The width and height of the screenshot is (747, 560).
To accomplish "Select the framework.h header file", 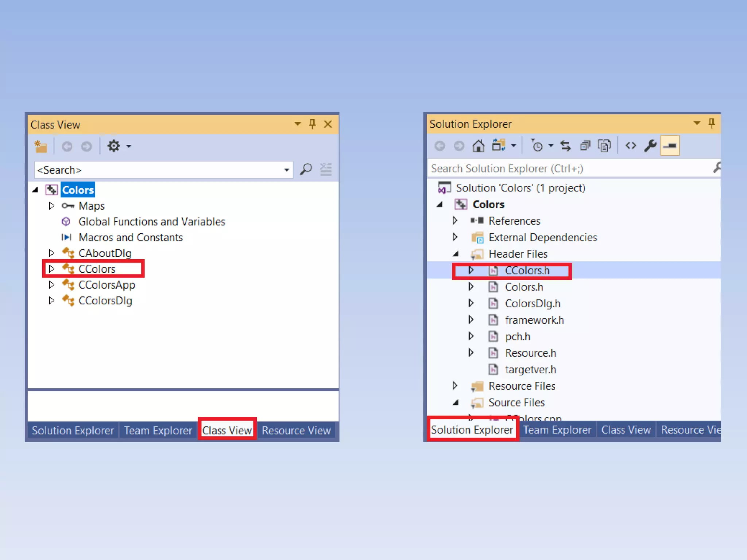I will 534,320.
